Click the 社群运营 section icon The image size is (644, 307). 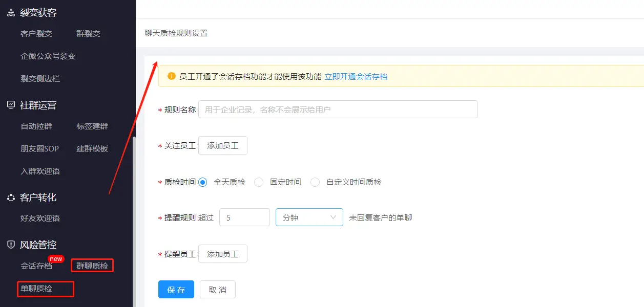click(11, 105)
